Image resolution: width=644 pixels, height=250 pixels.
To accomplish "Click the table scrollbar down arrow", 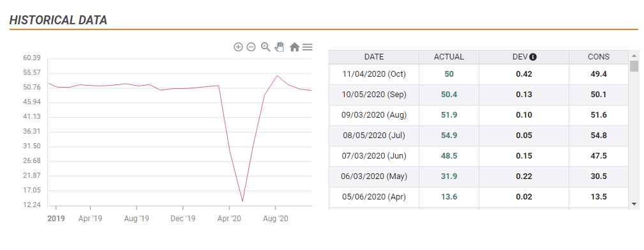I will (634, 203).
